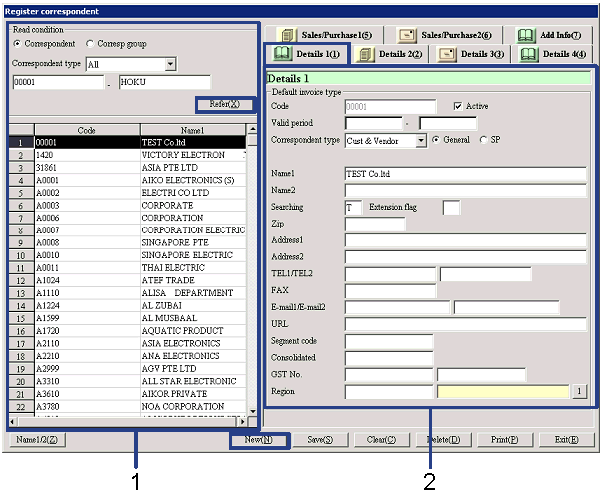
Task: Click the list's vertical scrollbar up arrow
Action: [x=252, y=129]
